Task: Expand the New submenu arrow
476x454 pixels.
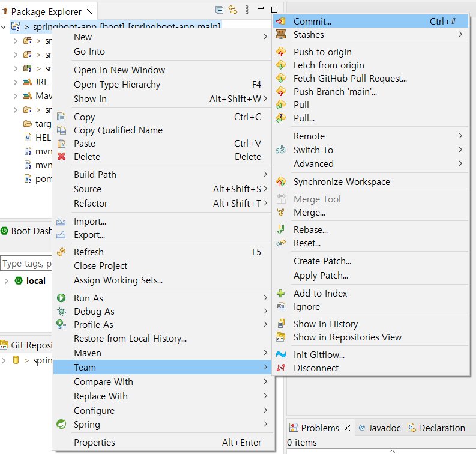Action: coord(265,37)
